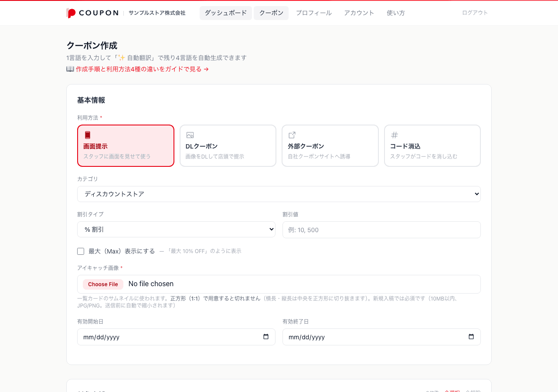
Task: Click the 基本情報 section heading
Action: pyautogui.click(x=91, y=100)
